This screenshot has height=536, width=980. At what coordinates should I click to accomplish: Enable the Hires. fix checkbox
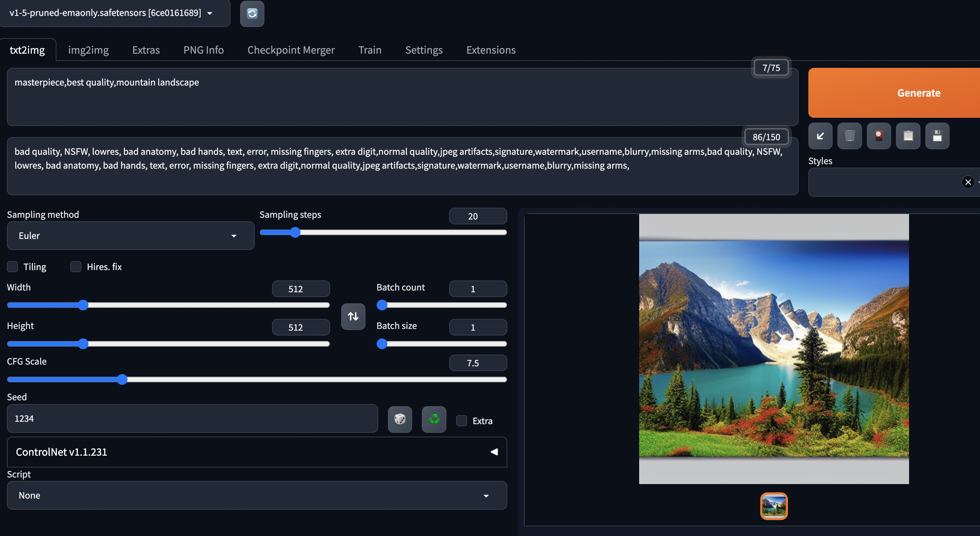coord(76,267)
